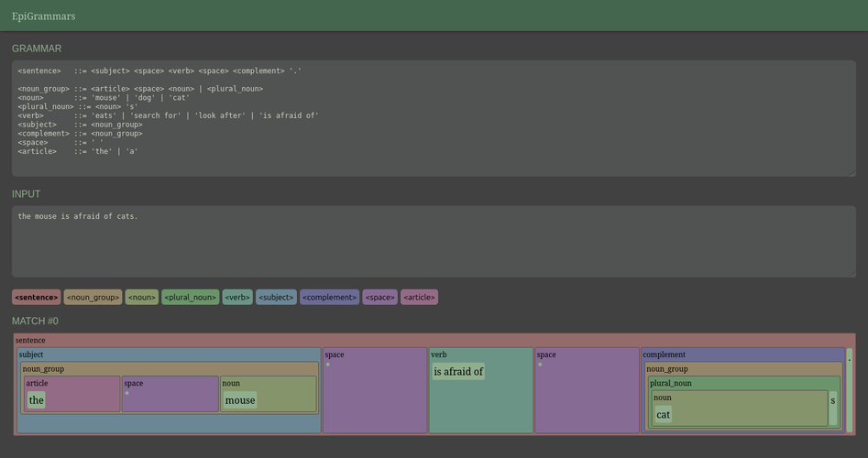The width and height of the screenshot is (868, 458).
Task: Click the Grammar textarea resize handle
Action: pyautogui.click(x=852, y=172)
